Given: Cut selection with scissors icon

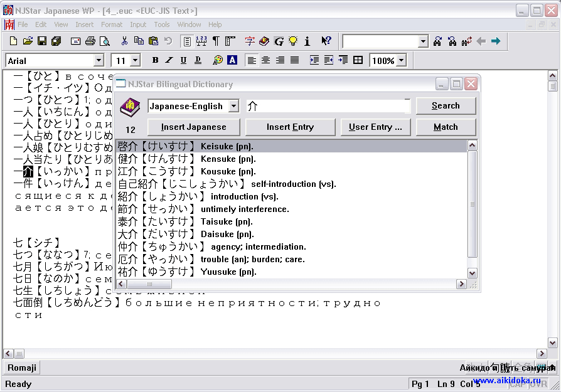Looking at the screenshot, I should point(124,41).
